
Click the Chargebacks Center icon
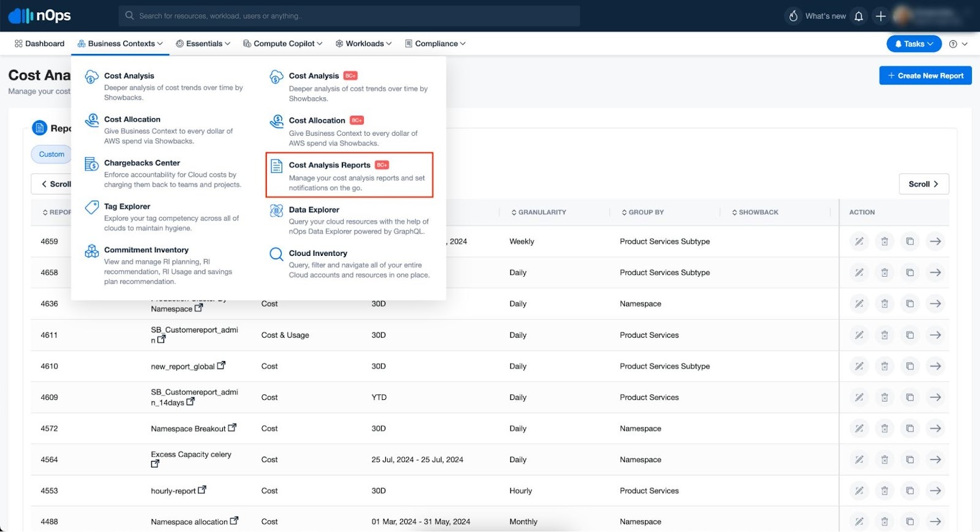[x=92, y=163]
